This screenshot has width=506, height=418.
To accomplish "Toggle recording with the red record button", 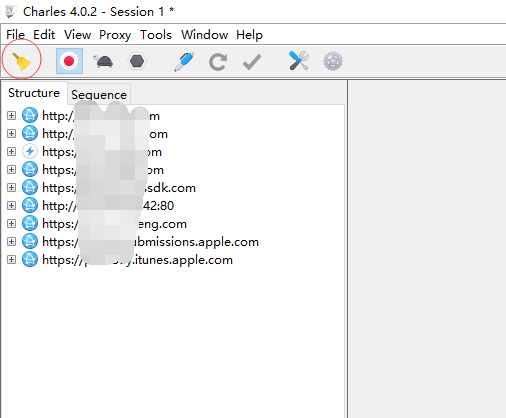I will click(69, 61).
